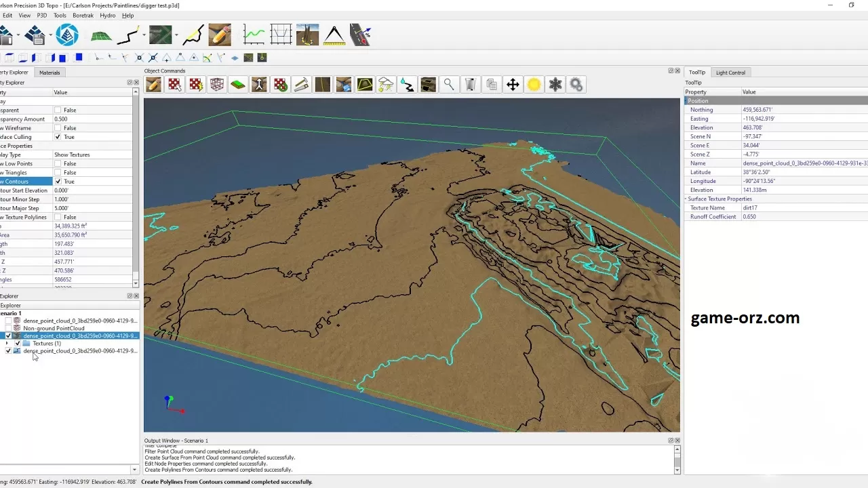Click the Output Window scroll down arrow
The width and height of the screenshot is (868, 488).
677,470
